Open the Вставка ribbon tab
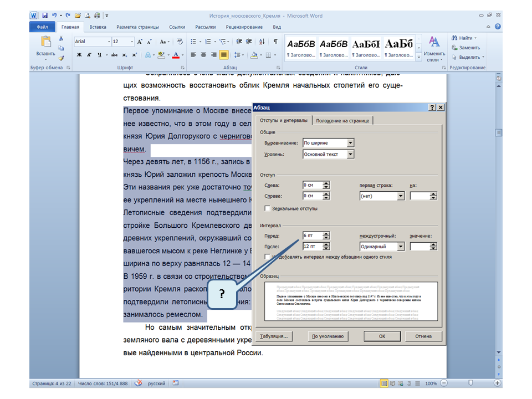Image resolution: width=532 pixels, height=399 pixels. (x=98, y=27)
